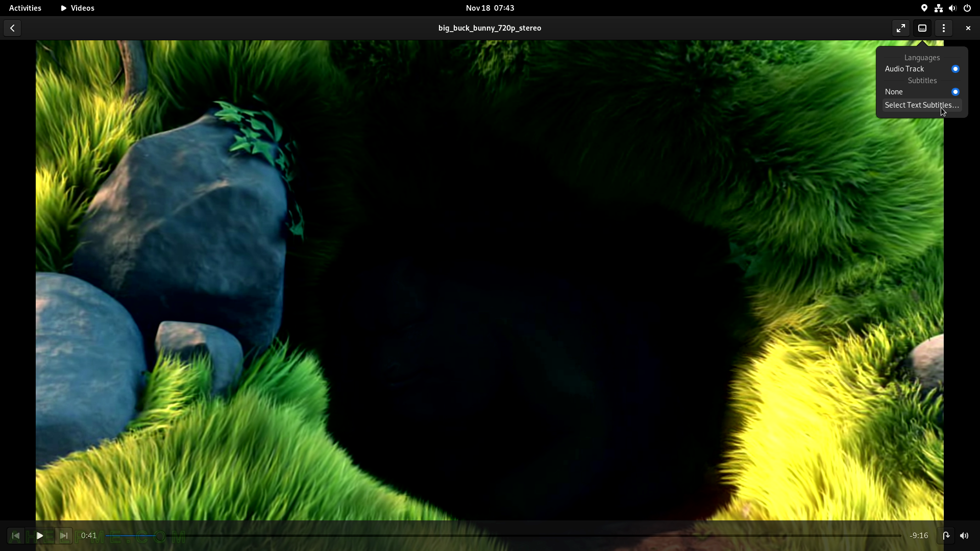This screenshot has width=980, height=551.
Task: Play the video with the play button
Action: (x=40, y=536)
